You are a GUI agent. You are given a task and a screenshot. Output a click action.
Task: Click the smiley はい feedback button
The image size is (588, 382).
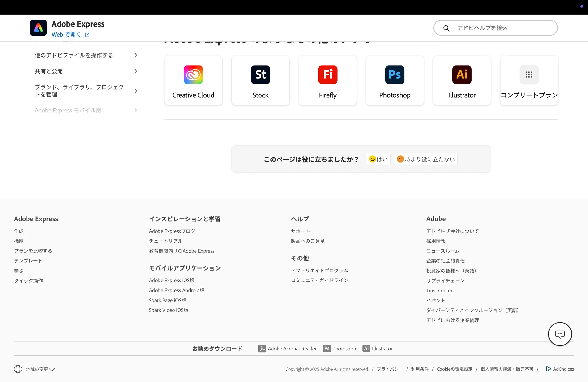click(x=378, y=159)
